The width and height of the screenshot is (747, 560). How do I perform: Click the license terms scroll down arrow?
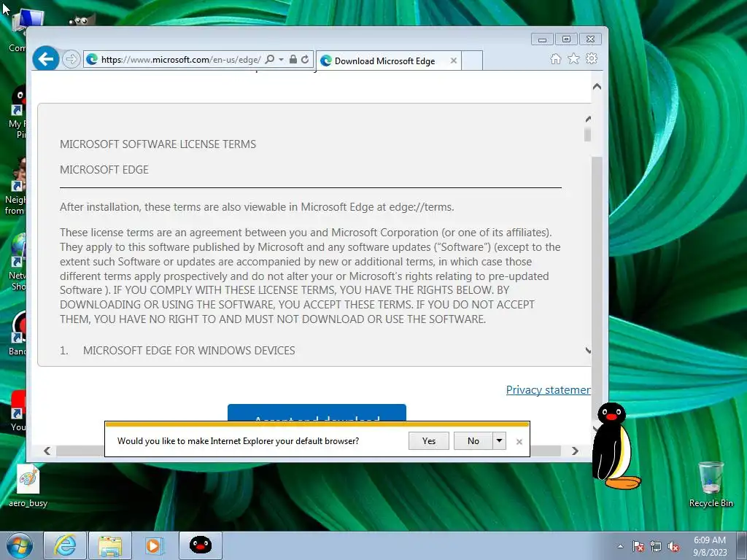point(589,351)
